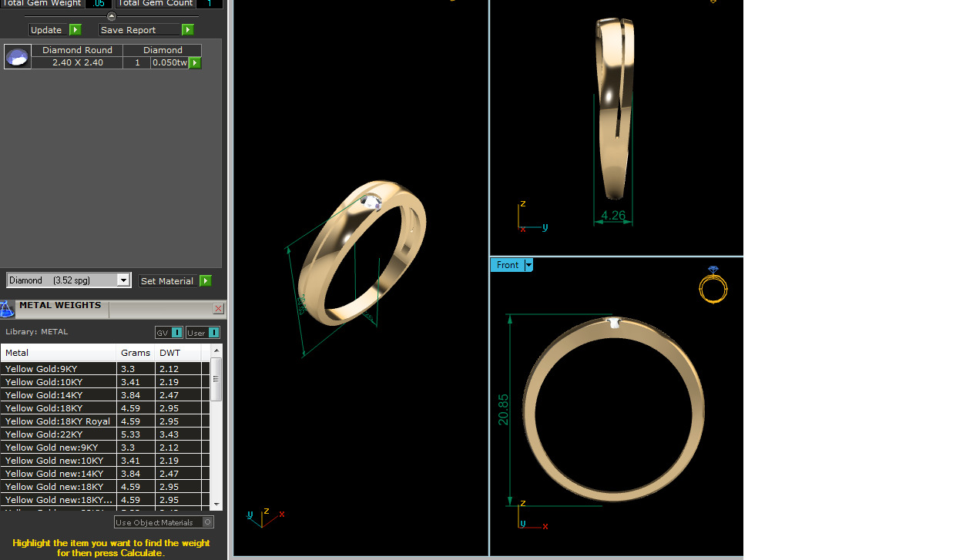Click the green arrow in Diamond Round row
The width and height of the screenshot is (956, 560).
click(195, 63)
